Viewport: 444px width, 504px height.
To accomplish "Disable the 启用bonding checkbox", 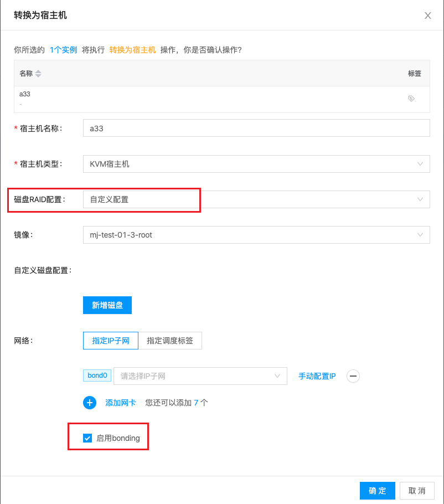I will [87, 439].
